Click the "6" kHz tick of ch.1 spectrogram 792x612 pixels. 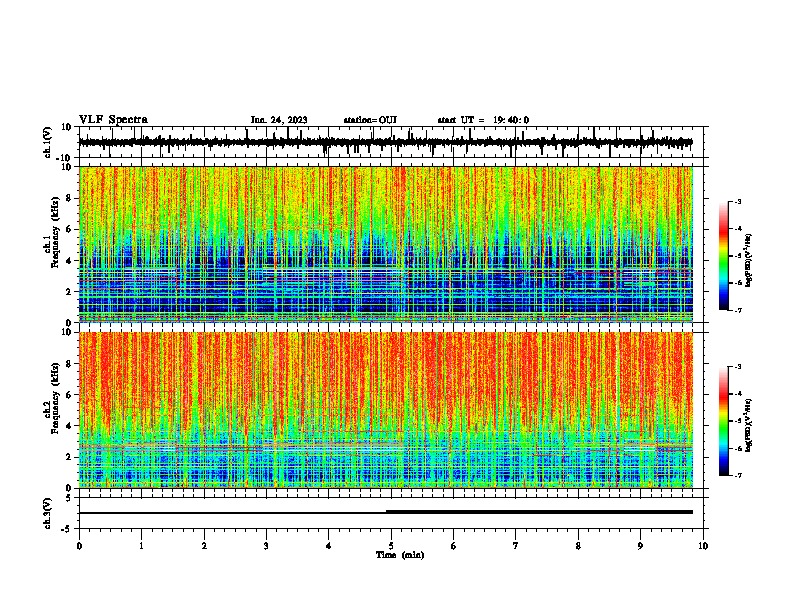point(70,229)
